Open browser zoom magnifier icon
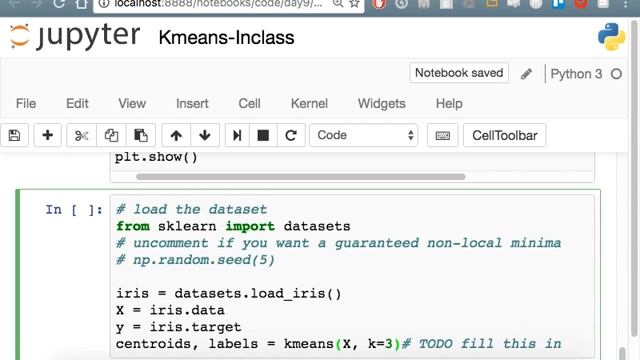The height and width of the screenshot is (360, 640). (338, 4)
